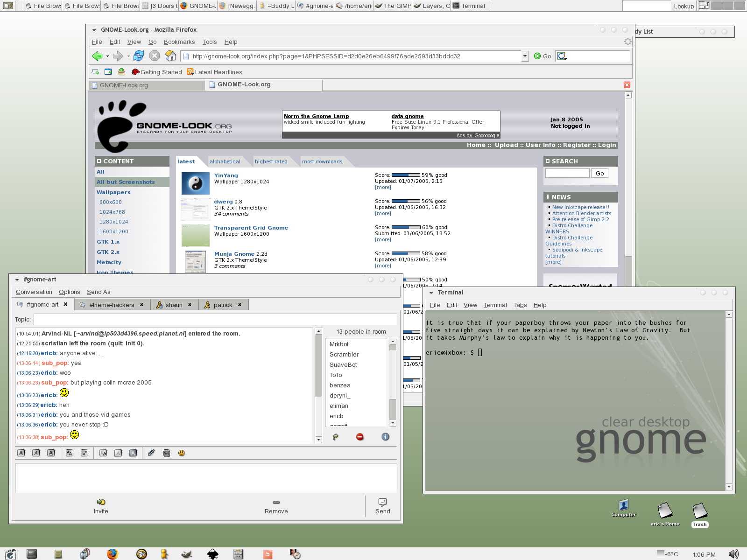
Task: Stop loading page in Firefox
Action: pos(155,56)
